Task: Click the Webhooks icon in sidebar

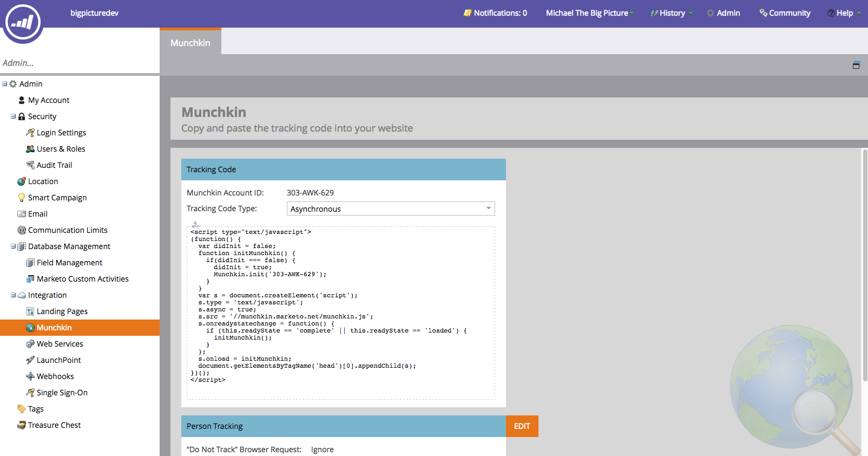Action: [x=30, y=376]
